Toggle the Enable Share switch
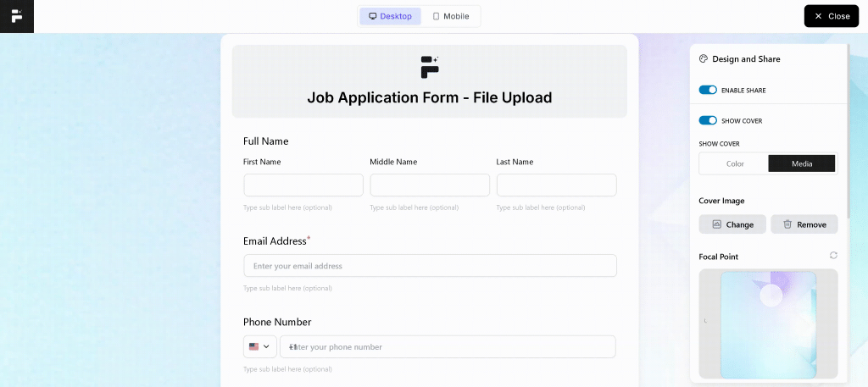868x387 pixels. [708, 90]
